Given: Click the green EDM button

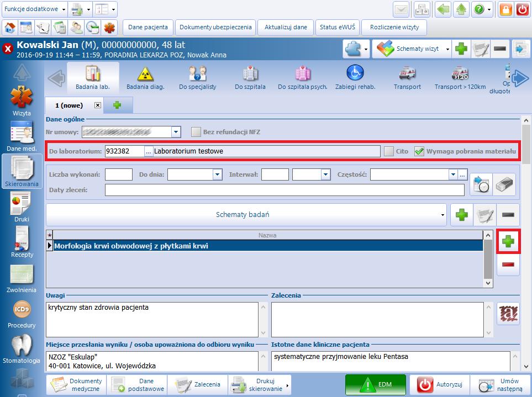Looking at the screenshot, I should 376,385.
